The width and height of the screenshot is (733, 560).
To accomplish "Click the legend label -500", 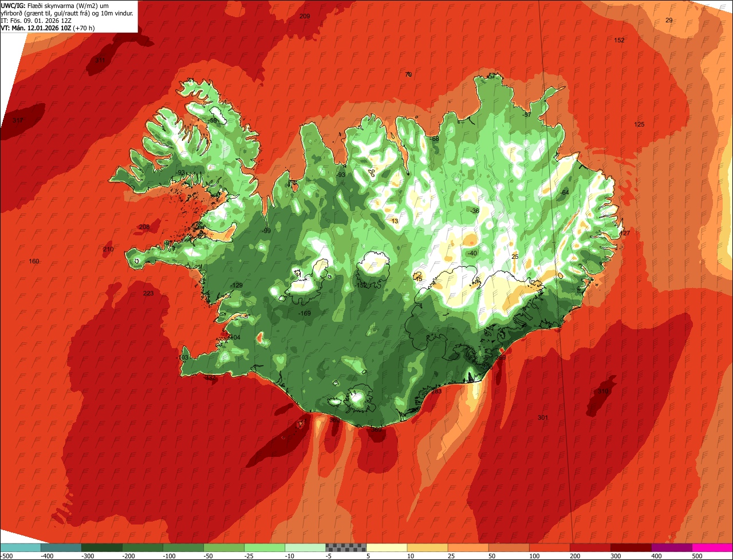I will tap(7, 555).
